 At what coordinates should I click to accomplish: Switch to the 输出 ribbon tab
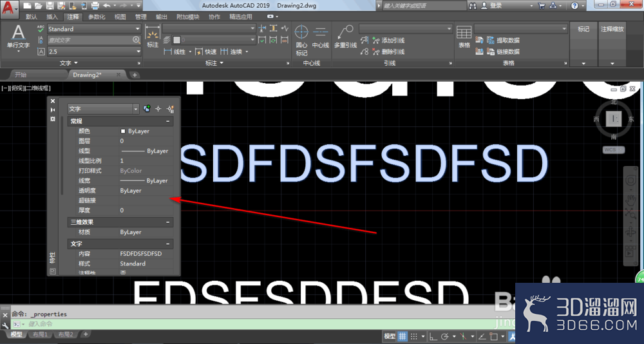tap(162, 17)
